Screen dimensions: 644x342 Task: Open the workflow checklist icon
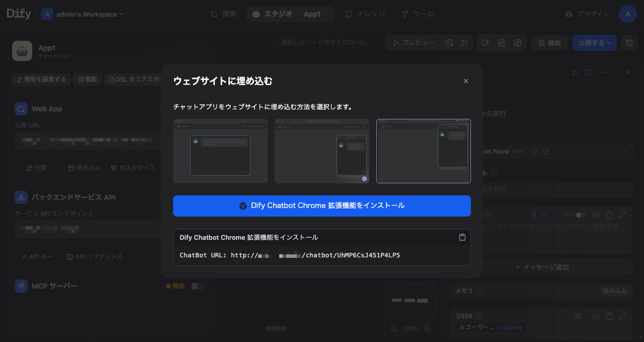coord(463,43)
